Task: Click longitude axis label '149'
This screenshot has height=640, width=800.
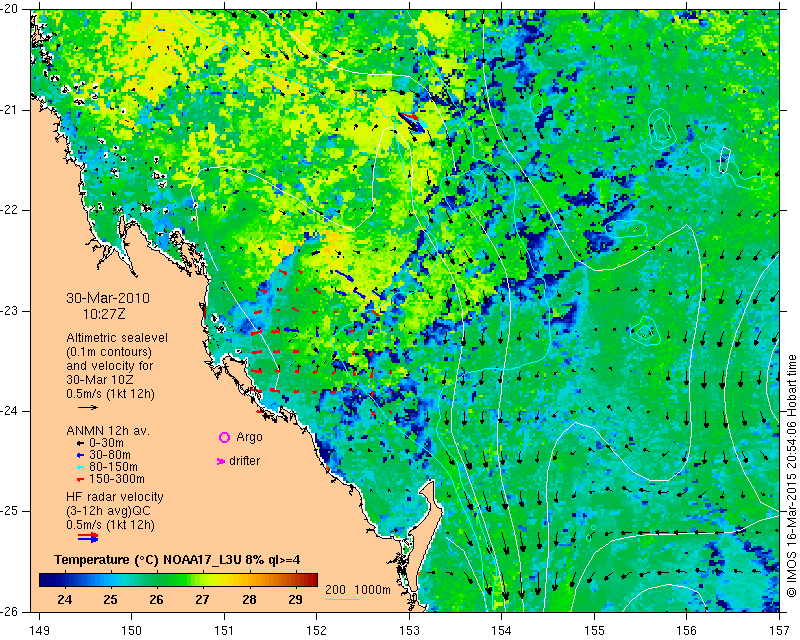Action: pos(39,631)
